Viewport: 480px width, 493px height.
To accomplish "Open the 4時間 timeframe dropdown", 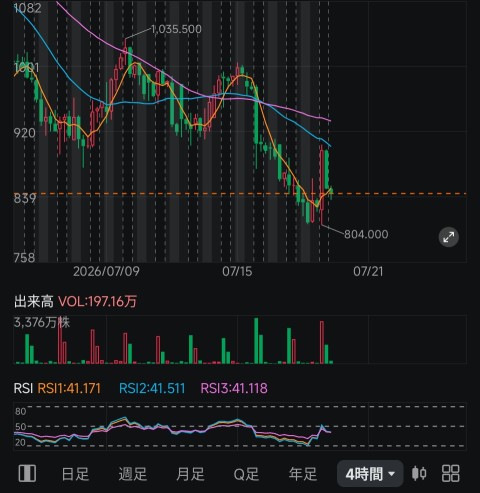I will tap(370, 474).
